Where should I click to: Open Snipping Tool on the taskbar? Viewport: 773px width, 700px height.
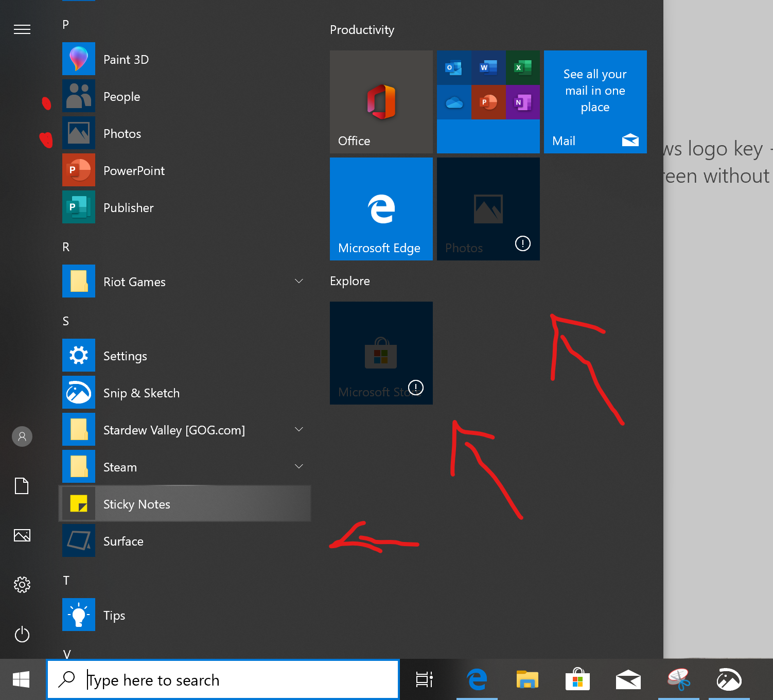pos(679,679)
